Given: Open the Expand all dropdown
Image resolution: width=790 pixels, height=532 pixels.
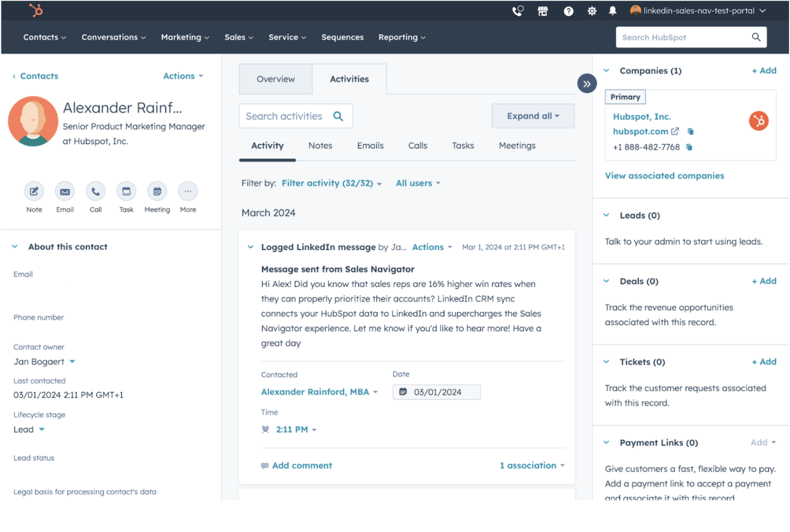Looking at the screenshot, I should click(533, 116).
